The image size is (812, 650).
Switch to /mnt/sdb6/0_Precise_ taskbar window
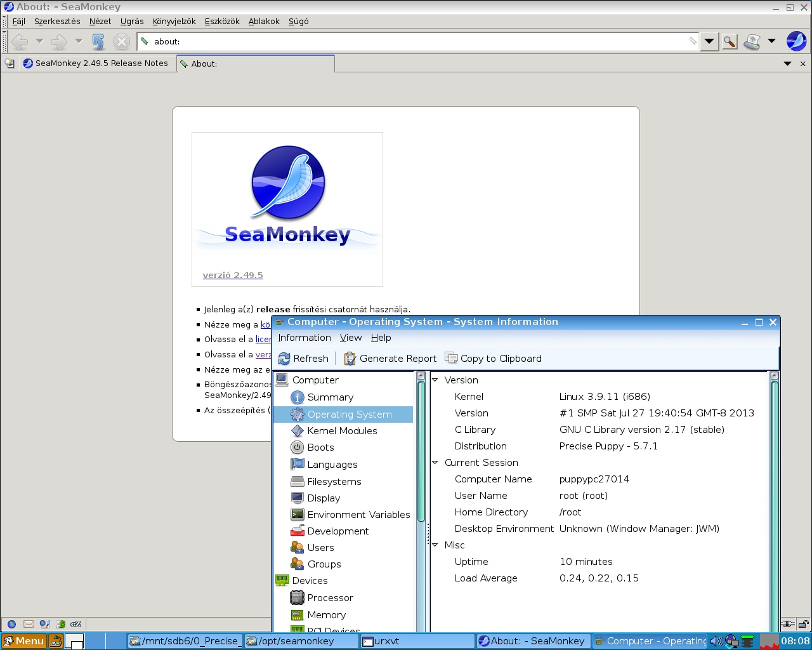[x=185, y=641]
